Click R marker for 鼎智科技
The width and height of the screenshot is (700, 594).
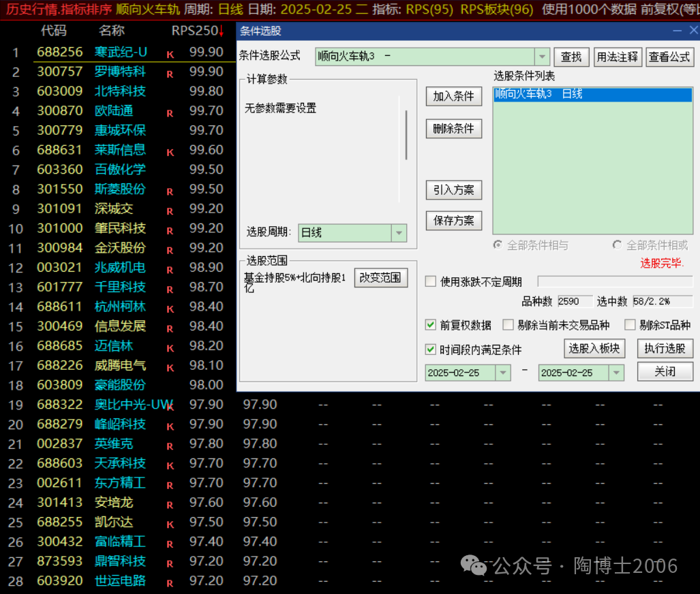pyautogui.click(x=170, y=564)
